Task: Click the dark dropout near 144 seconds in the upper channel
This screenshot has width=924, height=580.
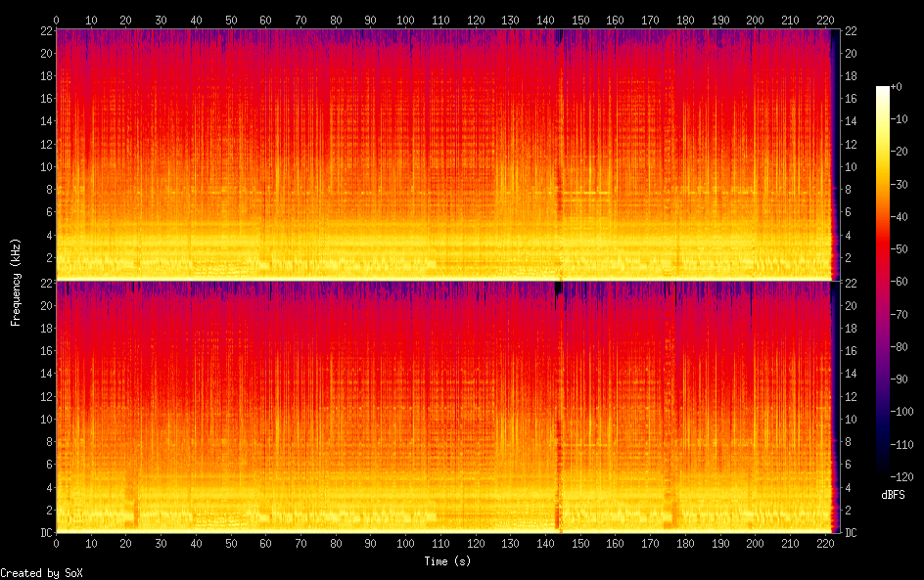Action: [559, 37]
